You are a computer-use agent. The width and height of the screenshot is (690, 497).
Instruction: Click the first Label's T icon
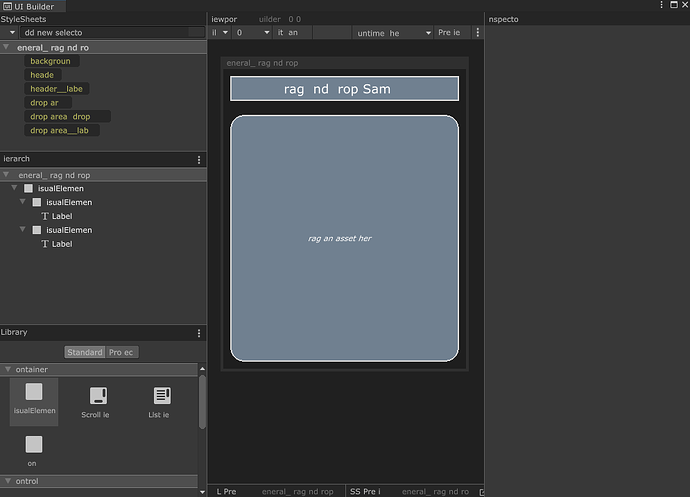point(45,216)
